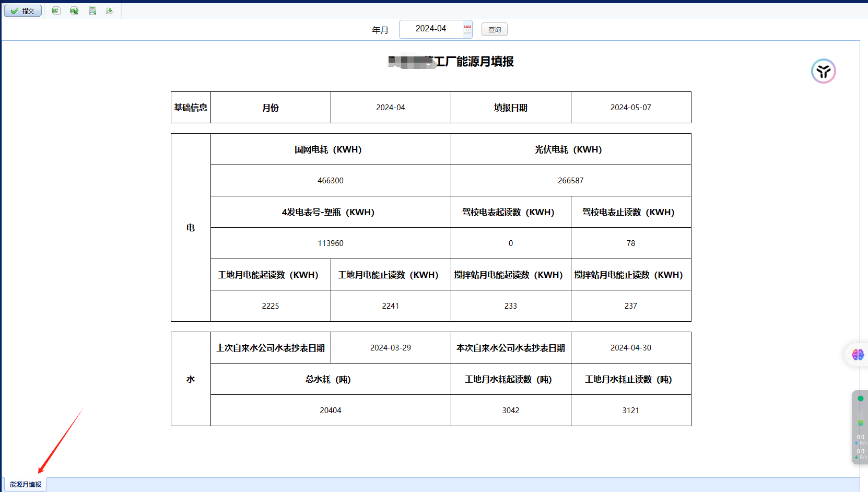The image size is (868, 492).
Task: Select the 驾校电表止读数（KWH）header cell
Action: click(631, 212)
